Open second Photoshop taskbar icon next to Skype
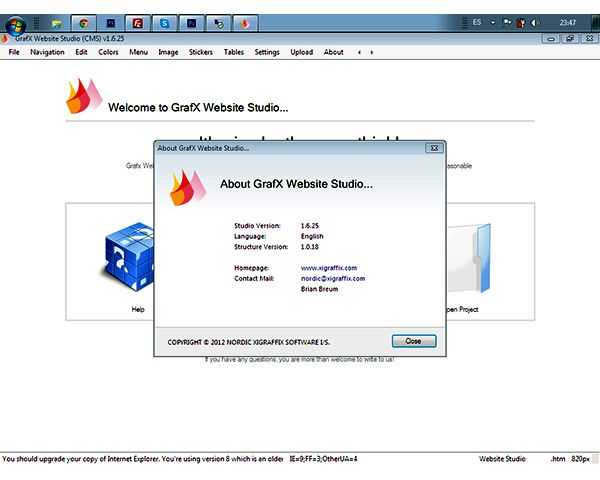Image resolution: width=600 pixels, height=480 pixels. tap(191, 24)
